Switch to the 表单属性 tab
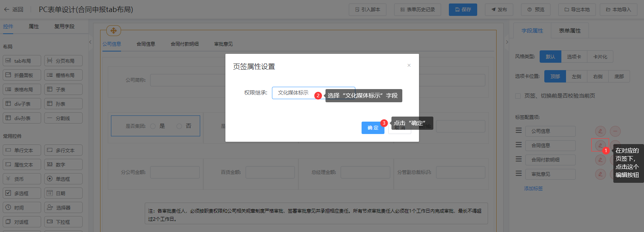The height and width of the screenshot is (232, 644). click(x=570, y=31)
